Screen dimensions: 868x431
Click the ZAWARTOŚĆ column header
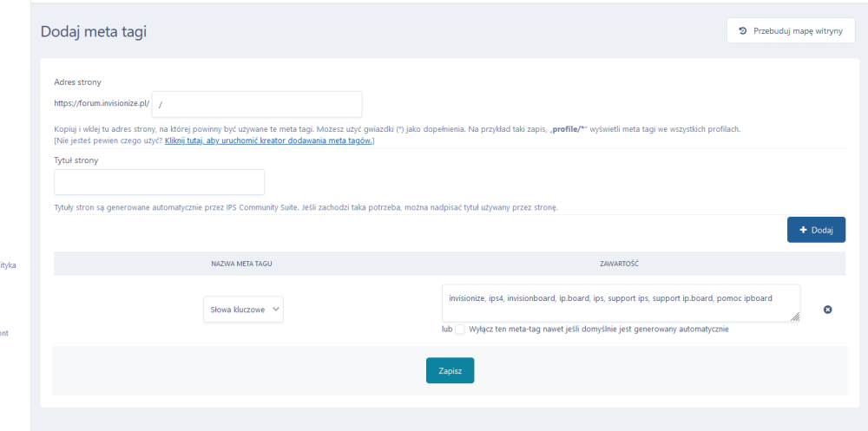620,263
